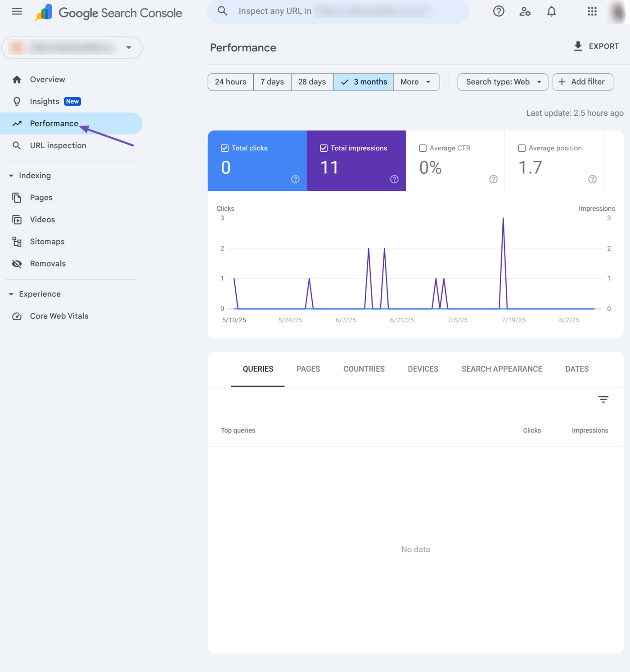This screenshot has height=672, width=630.
Task: Open the Google apps grid
Action: pos(592,12)
